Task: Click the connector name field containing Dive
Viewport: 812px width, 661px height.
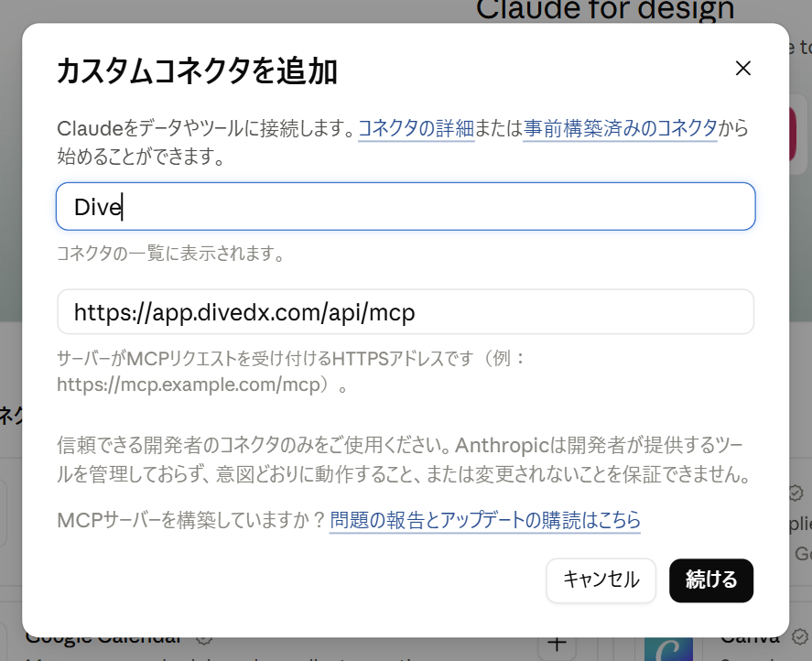Action: 406,206
